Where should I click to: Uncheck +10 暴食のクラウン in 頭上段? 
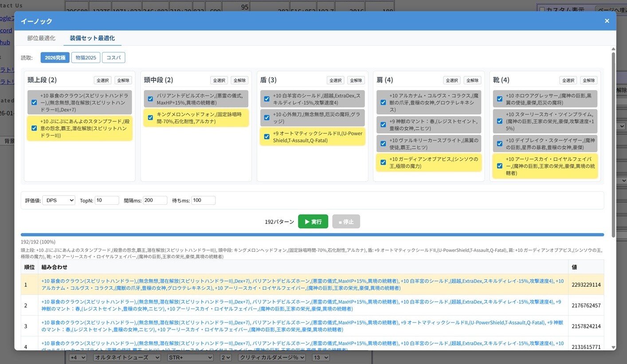pos(34,102)
